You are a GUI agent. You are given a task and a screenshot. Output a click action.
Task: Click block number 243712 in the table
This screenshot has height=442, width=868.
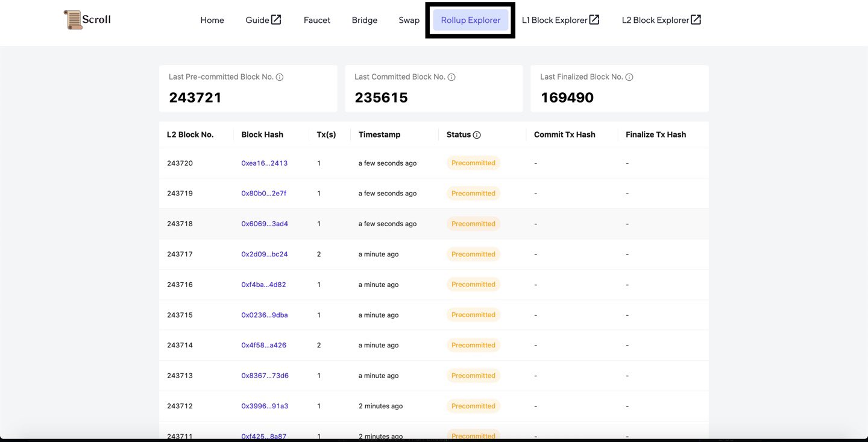click(x=180, y=406)
